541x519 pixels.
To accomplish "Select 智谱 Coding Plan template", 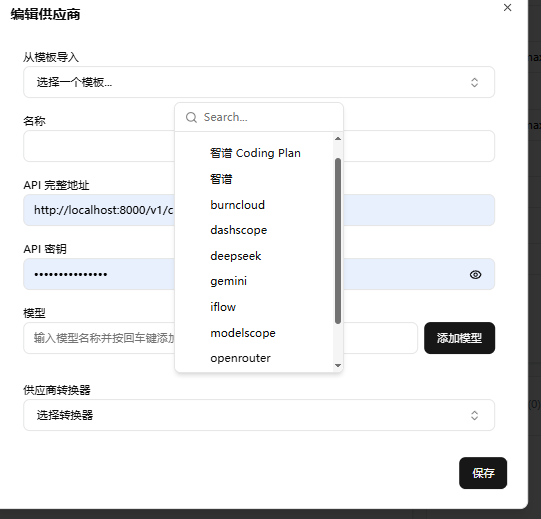I will (255, 153).
